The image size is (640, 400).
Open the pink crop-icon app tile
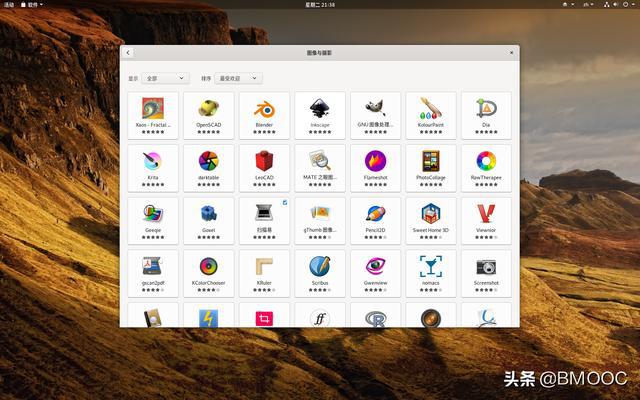click(x=264, y=315)
